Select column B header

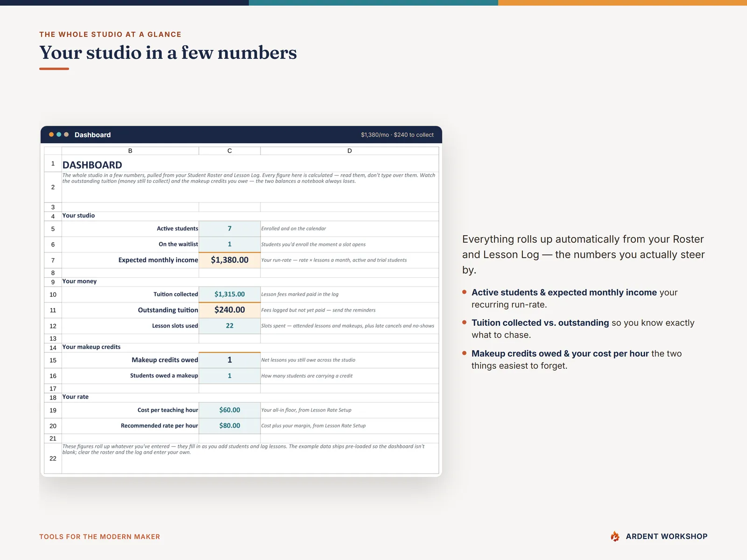pos(130,151)
